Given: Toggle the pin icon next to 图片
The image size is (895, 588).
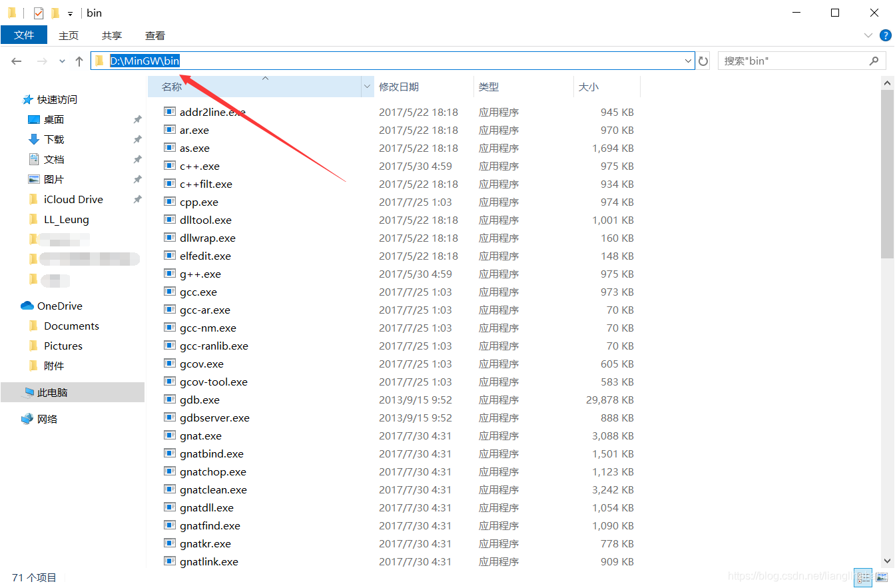Looking at the screenshot, I should [137, 179].
